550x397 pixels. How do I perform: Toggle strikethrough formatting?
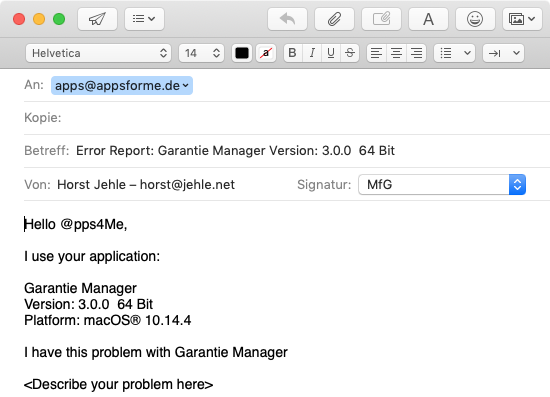pos(350,53)
